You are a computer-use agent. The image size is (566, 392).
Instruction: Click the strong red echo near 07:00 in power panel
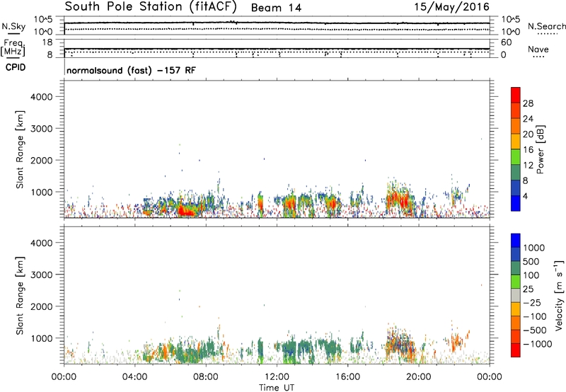point(186,211)
